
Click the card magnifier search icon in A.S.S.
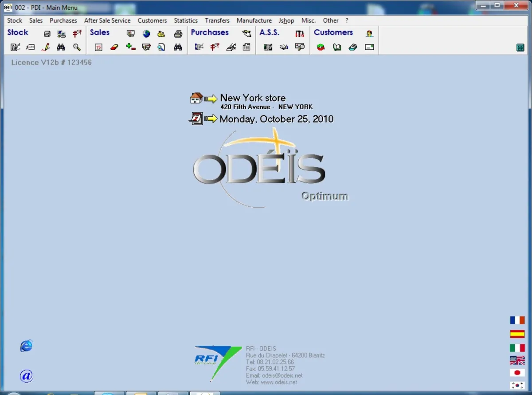pyautogui.click(x=300, y=47)
